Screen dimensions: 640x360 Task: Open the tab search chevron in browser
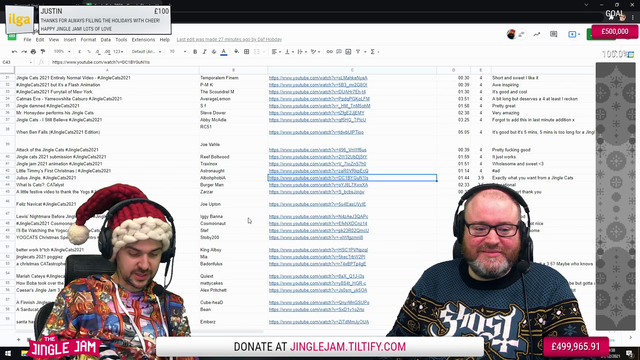[x=586, y=5]
